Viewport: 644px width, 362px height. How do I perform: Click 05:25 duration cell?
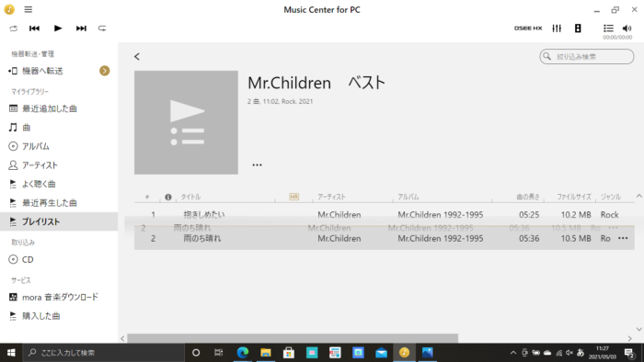[529, 215]
